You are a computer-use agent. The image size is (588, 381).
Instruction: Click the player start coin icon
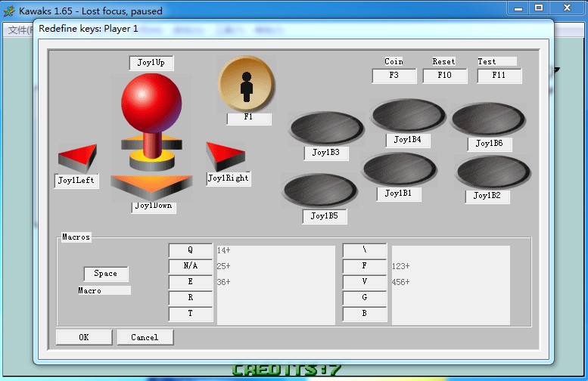click(247, 85)
